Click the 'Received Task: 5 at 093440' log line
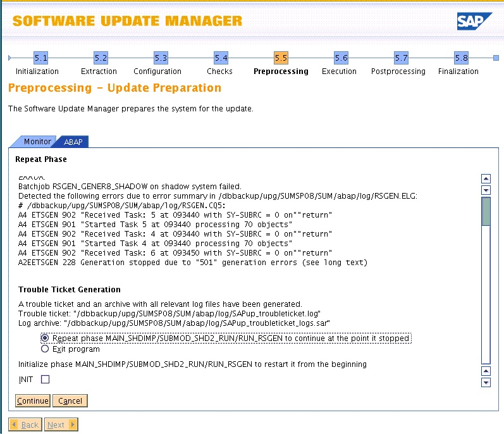Image resolution: width=504 pixels, height=434 pixels. click(x=175, y=215)
